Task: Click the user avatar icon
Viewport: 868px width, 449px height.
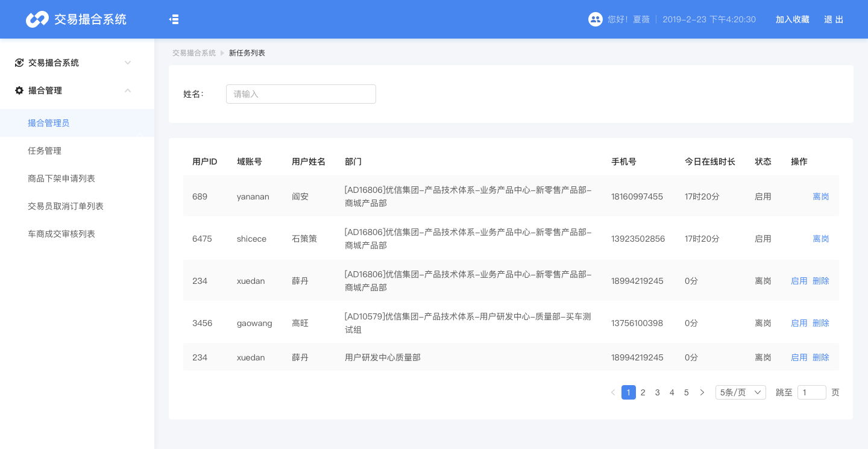Action: point(596,19)
